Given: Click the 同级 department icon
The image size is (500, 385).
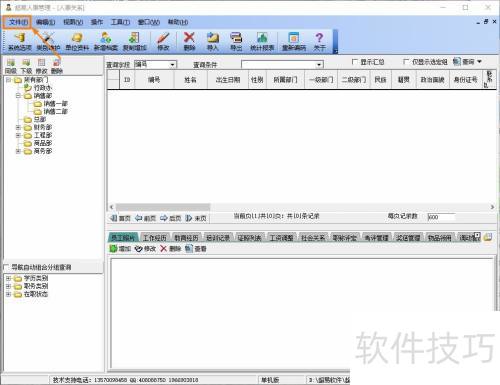Looking at the screenshot, I should pyautogui.click(x=11, y=66).
